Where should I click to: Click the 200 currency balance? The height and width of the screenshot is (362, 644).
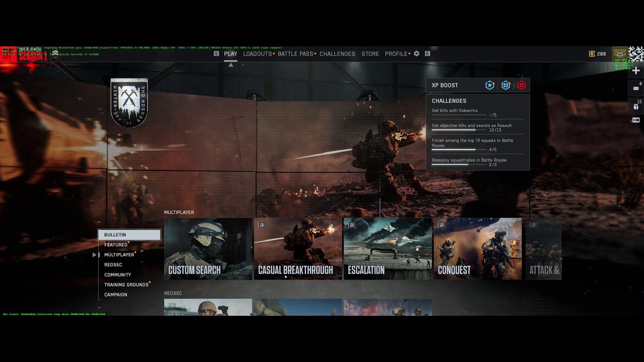click(x=601, y=54)
